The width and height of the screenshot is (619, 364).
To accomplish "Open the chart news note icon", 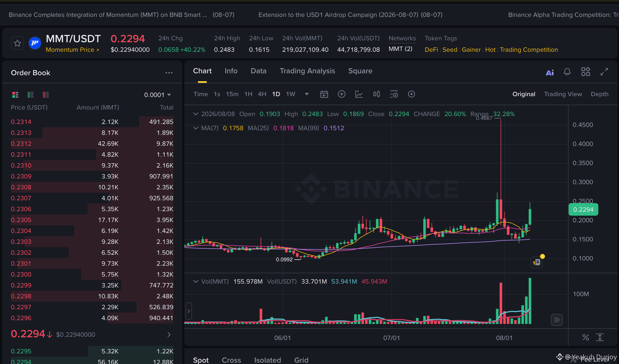I will tap(537, 262).
